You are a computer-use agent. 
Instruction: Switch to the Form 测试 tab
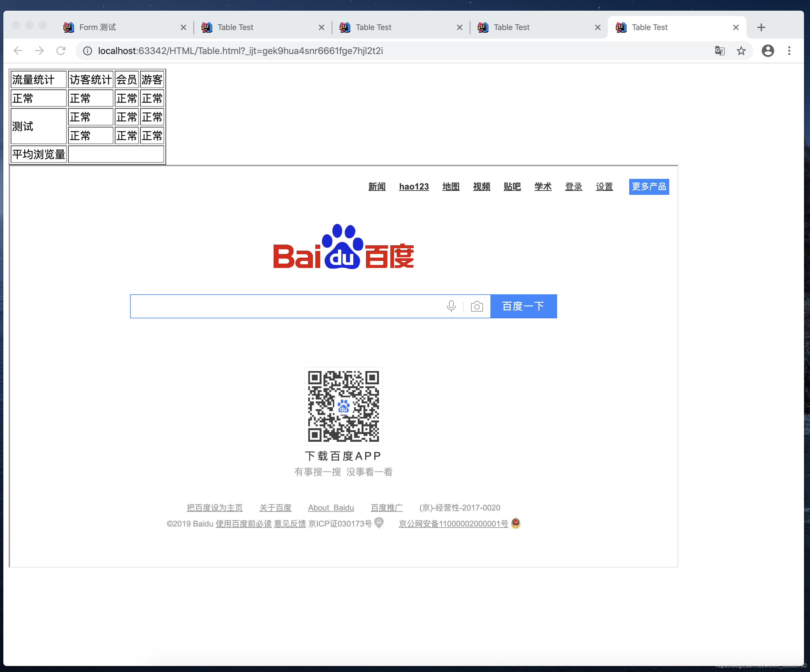[116, 27]
